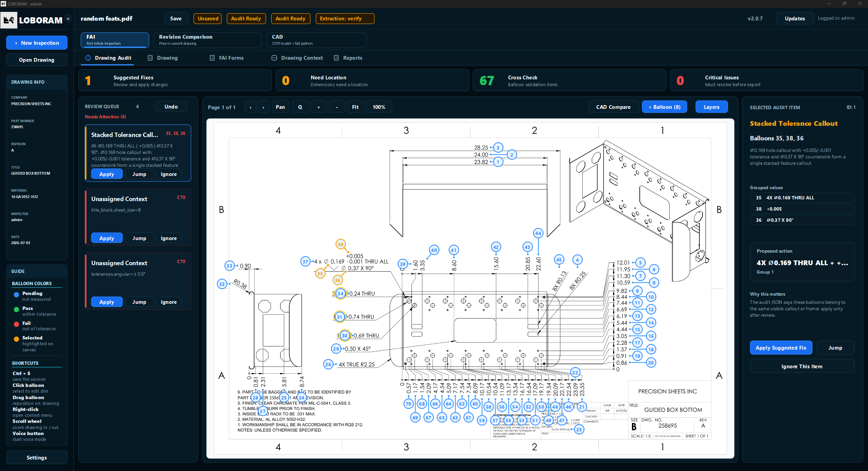Open the Suggested Fixes summary card

[175, 80]
